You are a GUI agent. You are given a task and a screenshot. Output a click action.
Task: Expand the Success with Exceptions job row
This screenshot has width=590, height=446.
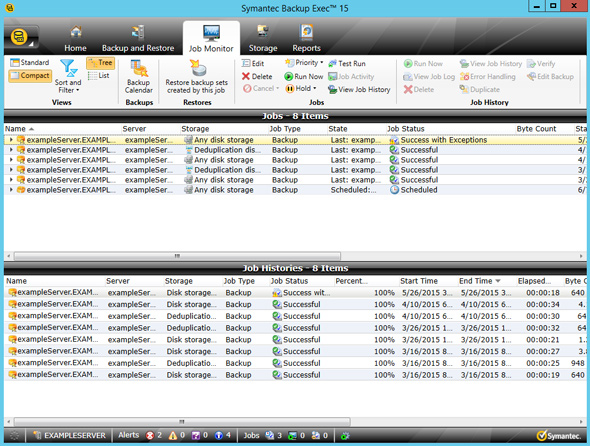point(11,140)
